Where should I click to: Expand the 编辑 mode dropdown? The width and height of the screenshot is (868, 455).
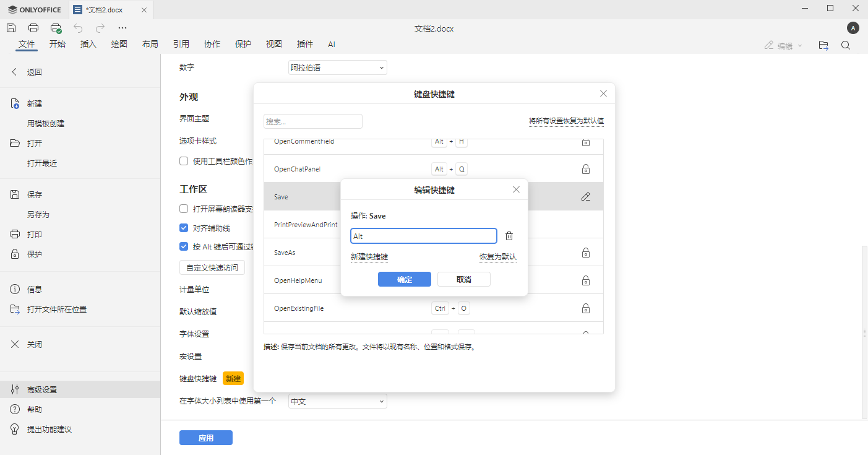point(799,45)
